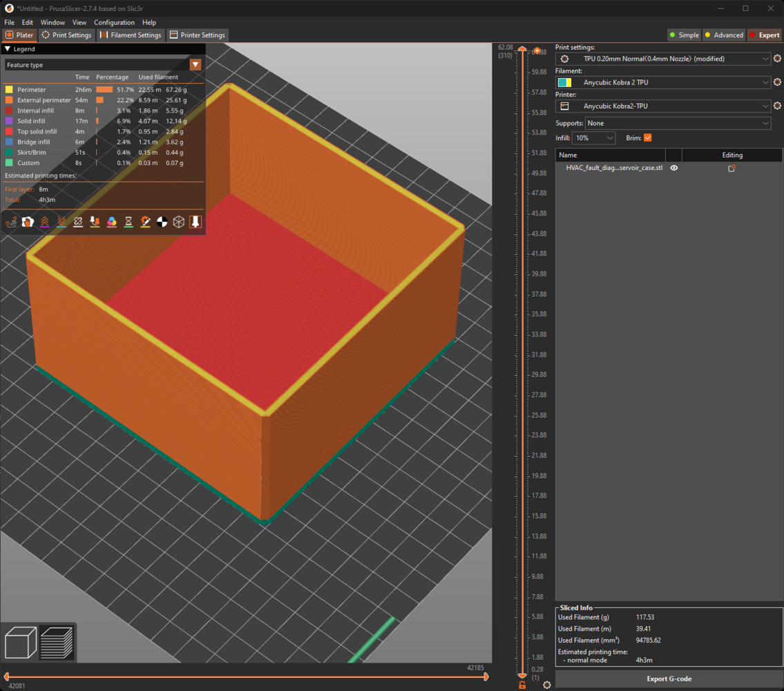Click the yellow Perimeter color swatch
This screenshot has width=784, height=691.
click(x=9, y=90)
